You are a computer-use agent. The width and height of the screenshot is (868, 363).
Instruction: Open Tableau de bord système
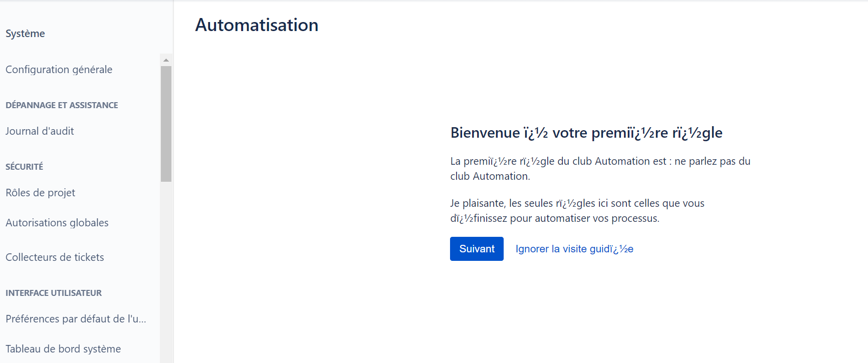(63, 349)
